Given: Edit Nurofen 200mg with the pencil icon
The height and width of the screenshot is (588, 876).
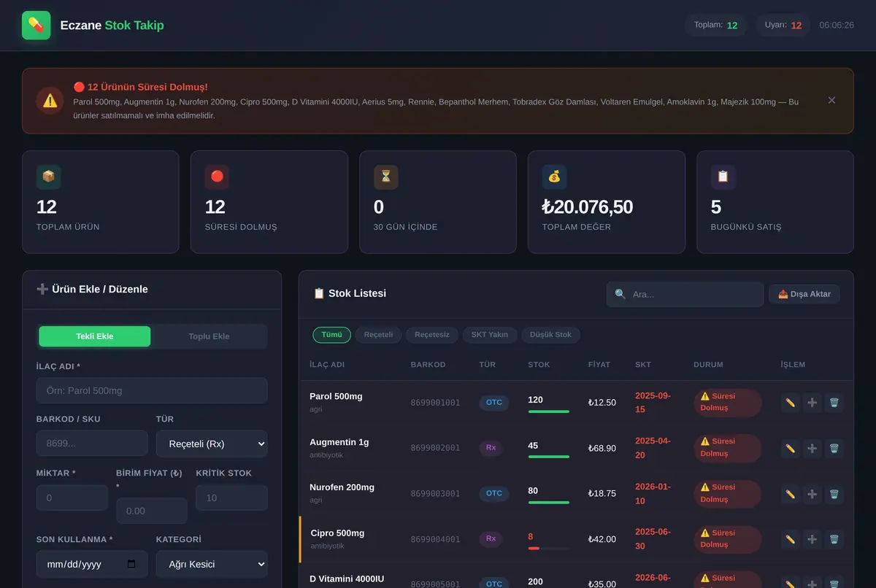Looking at the screenshot, I should coord(790,494).
